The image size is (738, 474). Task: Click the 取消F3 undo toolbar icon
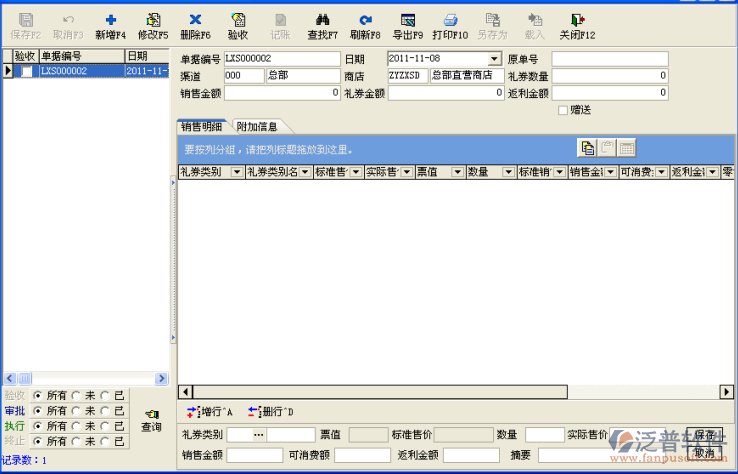coord(68,26)
